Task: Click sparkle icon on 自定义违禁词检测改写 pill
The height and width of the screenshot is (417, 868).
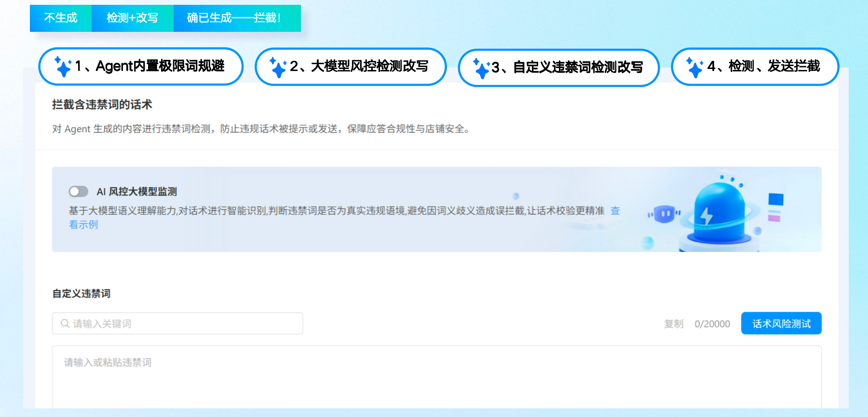Action: 481,68
